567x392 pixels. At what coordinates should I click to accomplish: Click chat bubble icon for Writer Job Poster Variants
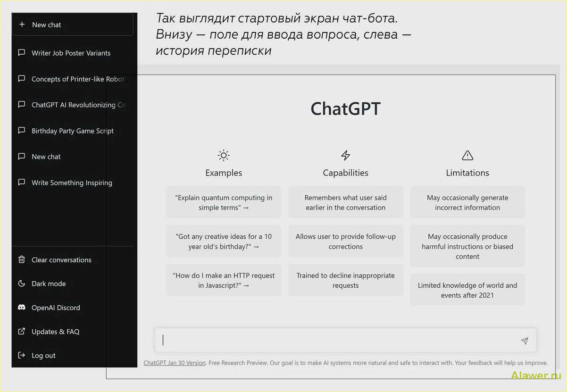click(21, 53)
